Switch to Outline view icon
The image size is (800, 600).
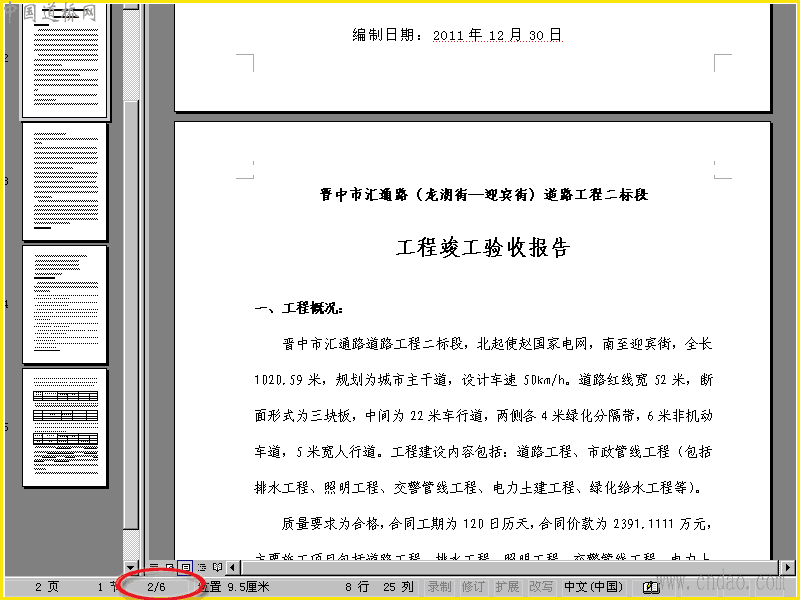(x=202, y=567)
